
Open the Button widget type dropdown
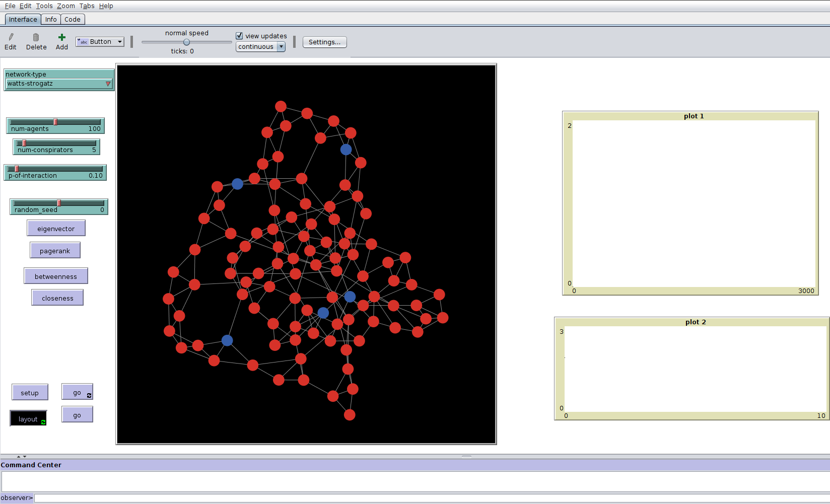(100, 42)
